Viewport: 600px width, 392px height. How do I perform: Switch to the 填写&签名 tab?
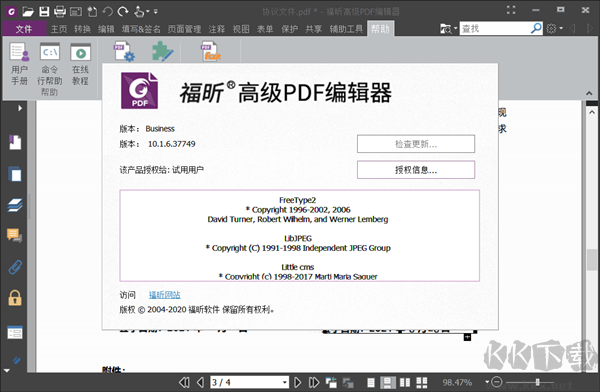[x=141, y=29]
